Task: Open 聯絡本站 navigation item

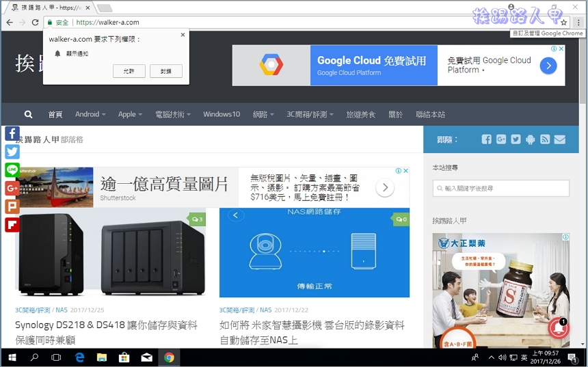Action: tap(431, 114)
